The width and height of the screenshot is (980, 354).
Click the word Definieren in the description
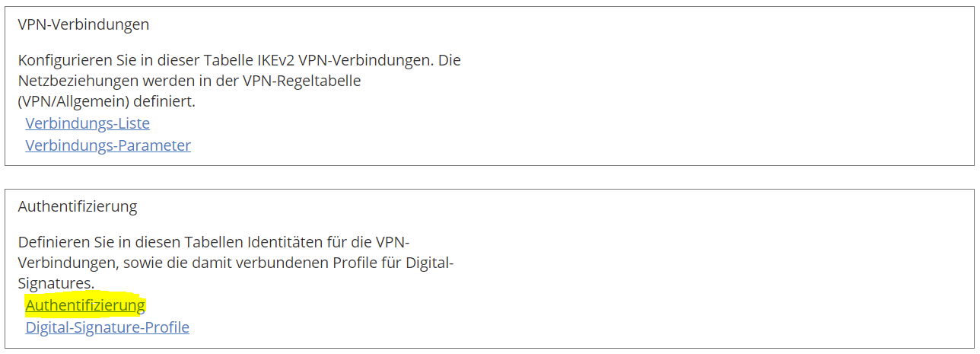(52, 242)
